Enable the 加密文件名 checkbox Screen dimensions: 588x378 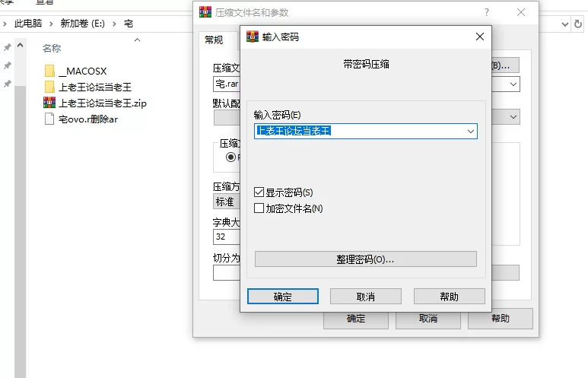pos(259,208)
